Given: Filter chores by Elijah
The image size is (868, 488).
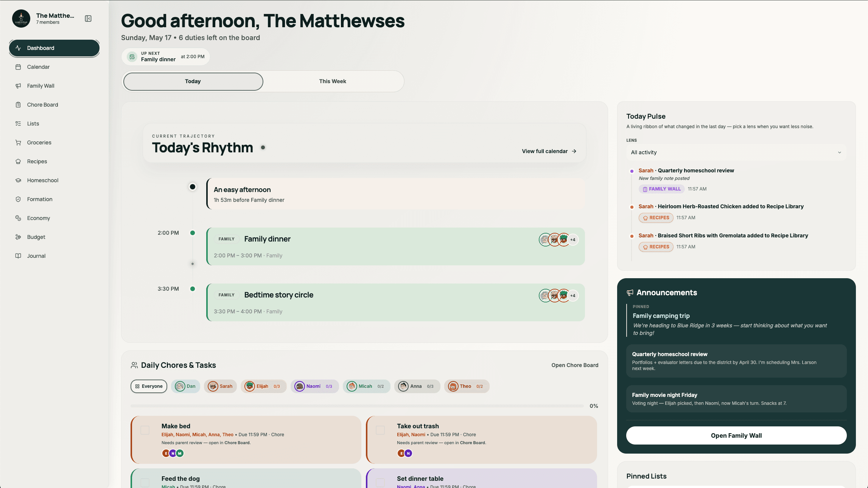Looking at the screenshot, I should [263, 386].
